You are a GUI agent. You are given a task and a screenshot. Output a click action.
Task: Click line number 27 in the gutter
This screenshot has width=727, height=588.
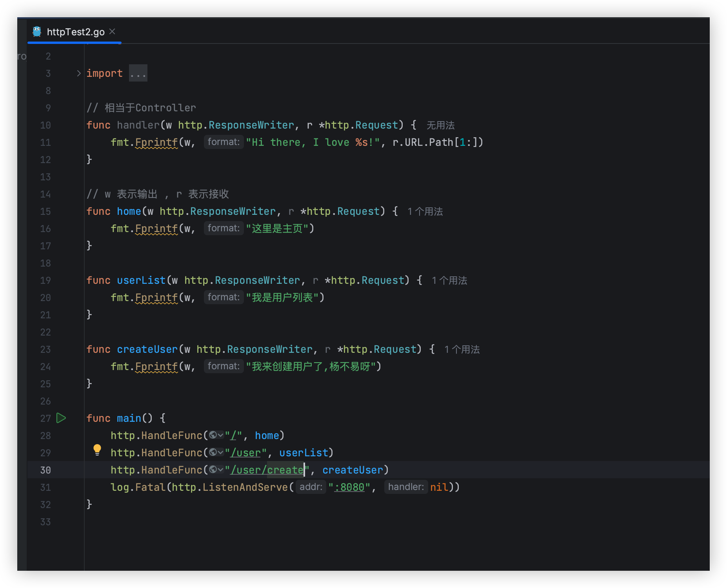(x=45, y=418)
